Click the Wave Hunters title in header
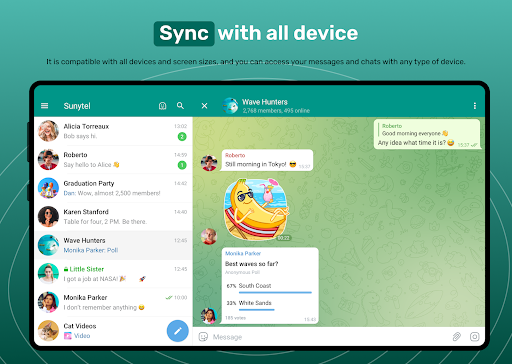Screen dimensions: 512x364 [265, 102]
